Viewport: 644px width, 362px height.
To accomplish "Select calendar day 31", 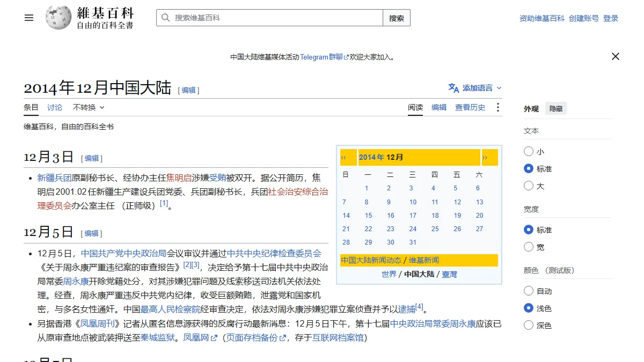I will (413, 242).
